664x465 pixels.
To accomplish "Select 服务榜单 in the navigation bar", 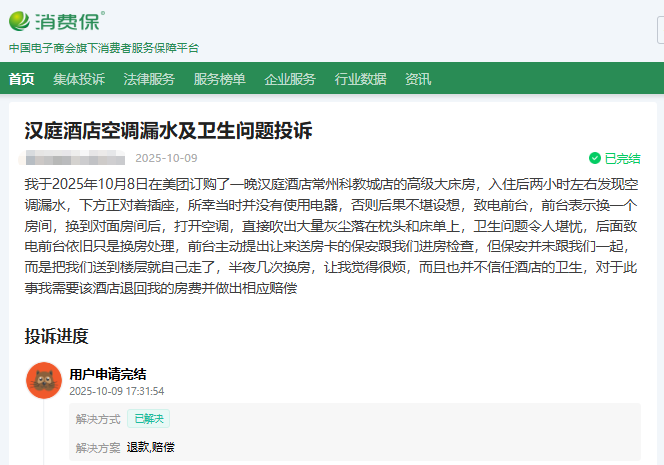I will pos(219,79).
